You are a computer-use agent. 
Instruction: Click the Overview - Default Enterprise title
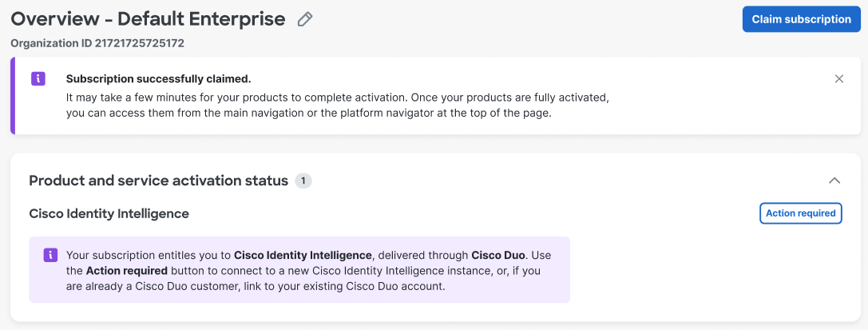tap(148, 19)
